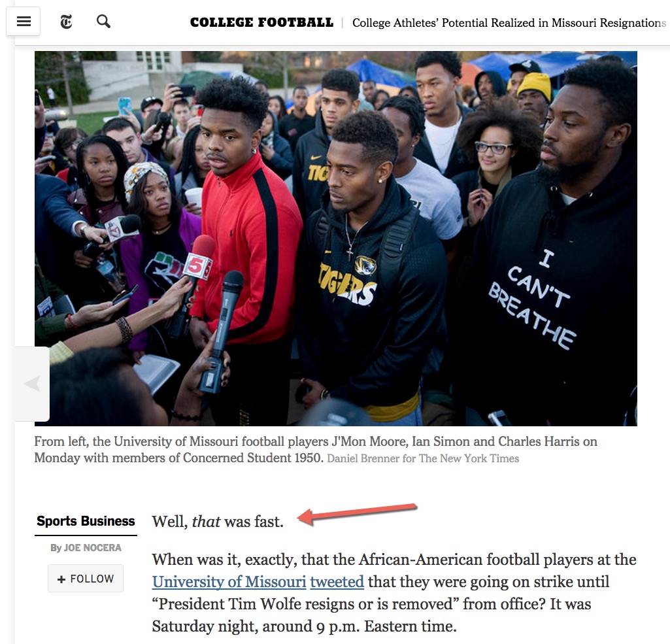The image size is (670, 644).
Task: Open the University of Missouri link
Action: [229, 582]
